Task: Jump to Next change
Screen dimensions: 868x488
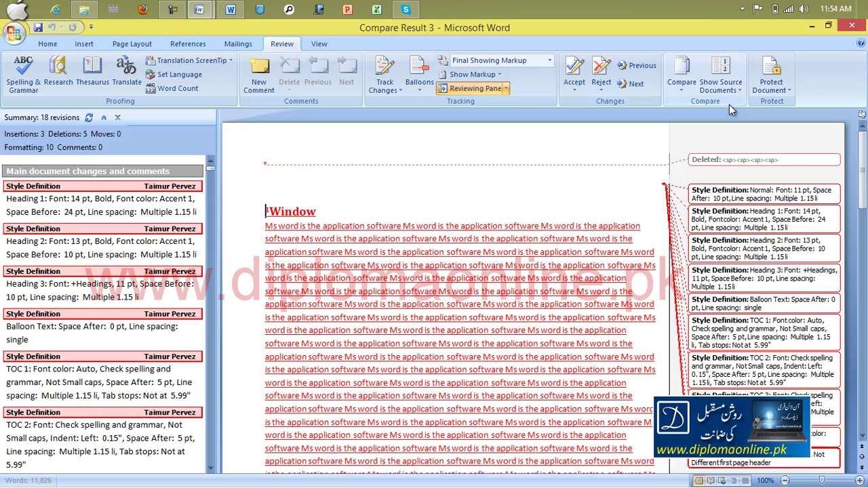Action: (x=631, y=84)
